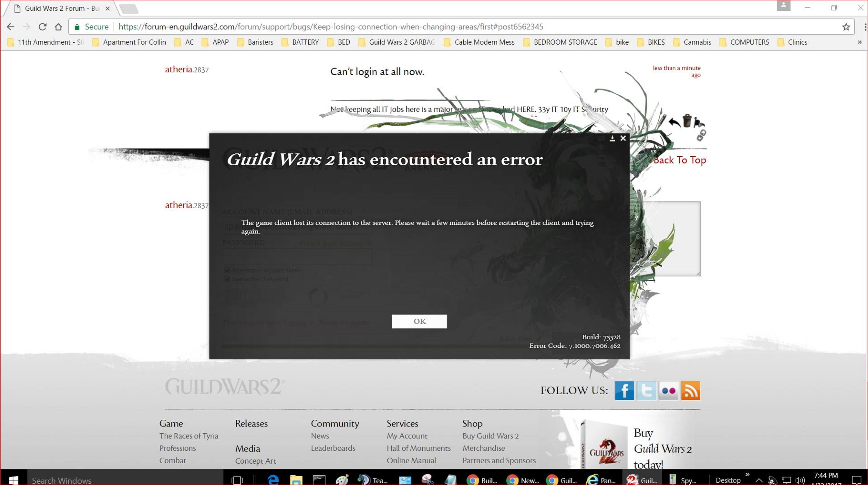The width and height of the screenshot is (868, 485).
Task: Open the 'BEDROOM STORAGE' bookmark folder
Action: (560, 42)
